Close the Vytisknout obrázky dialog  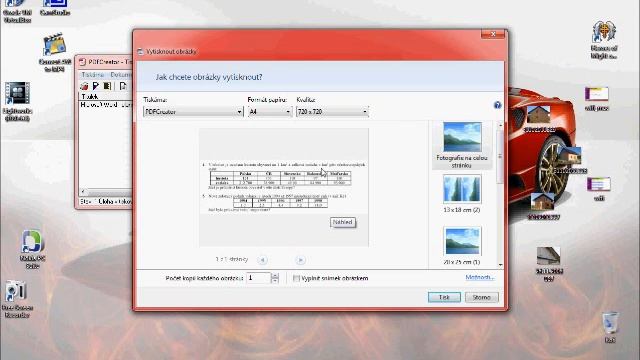coord(493,34)
